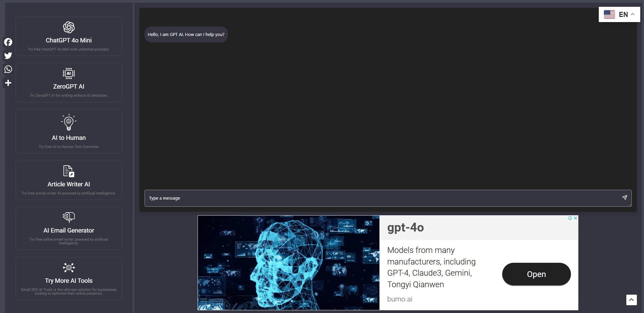Type in the message input field
644x313 pixels.
click(x=381, y=198)
